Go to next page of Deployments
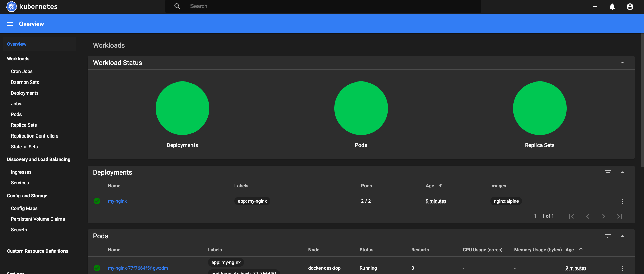Screen dimensions: 644x274 tap(604, 216)
